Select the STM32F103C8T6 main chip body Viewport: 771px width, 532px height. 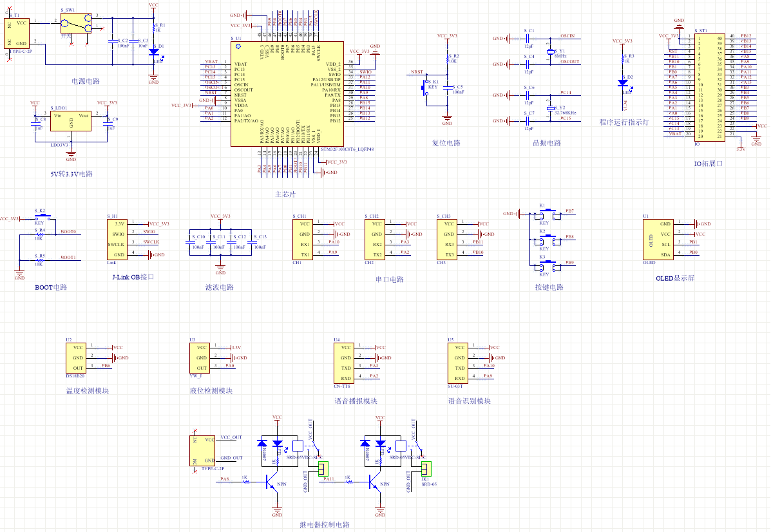[287, 94]
